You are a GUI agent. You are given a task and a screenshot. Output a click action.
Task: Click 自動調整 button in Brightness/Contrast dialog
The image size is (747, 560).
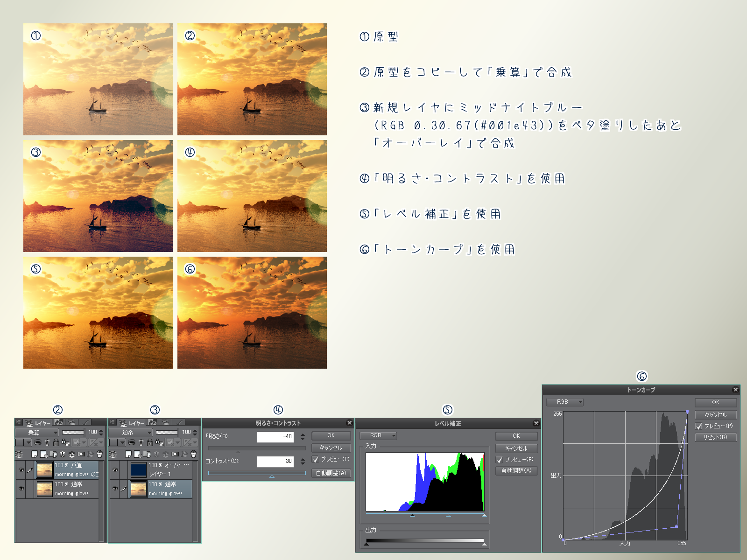point(331,473)
